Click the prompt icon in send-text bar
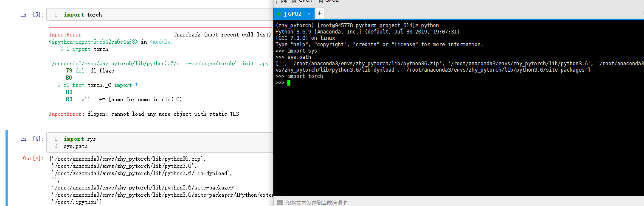644x206 pixels. [x=280, y=203]
